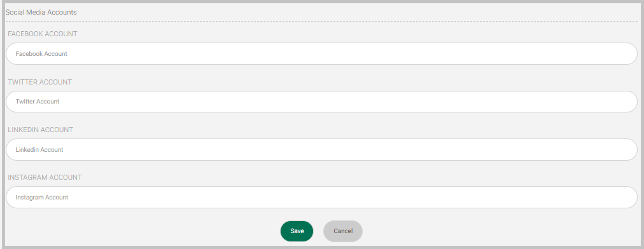This screenshot has height=249, width=644.
Task: Focus the Instagram Account input field
Action: pyautogui.click(x=321, y=198)
